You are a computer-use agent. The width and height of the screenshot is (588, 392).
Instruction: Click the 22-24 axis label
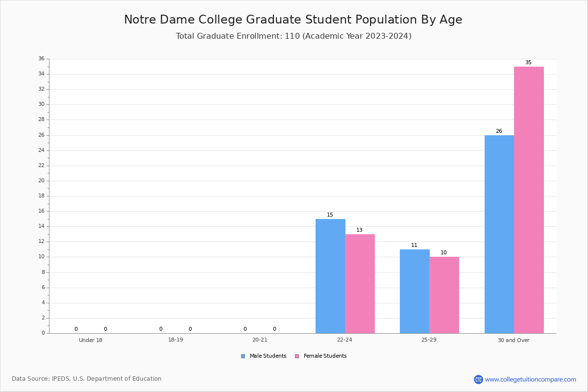click(x=344, y=340)
